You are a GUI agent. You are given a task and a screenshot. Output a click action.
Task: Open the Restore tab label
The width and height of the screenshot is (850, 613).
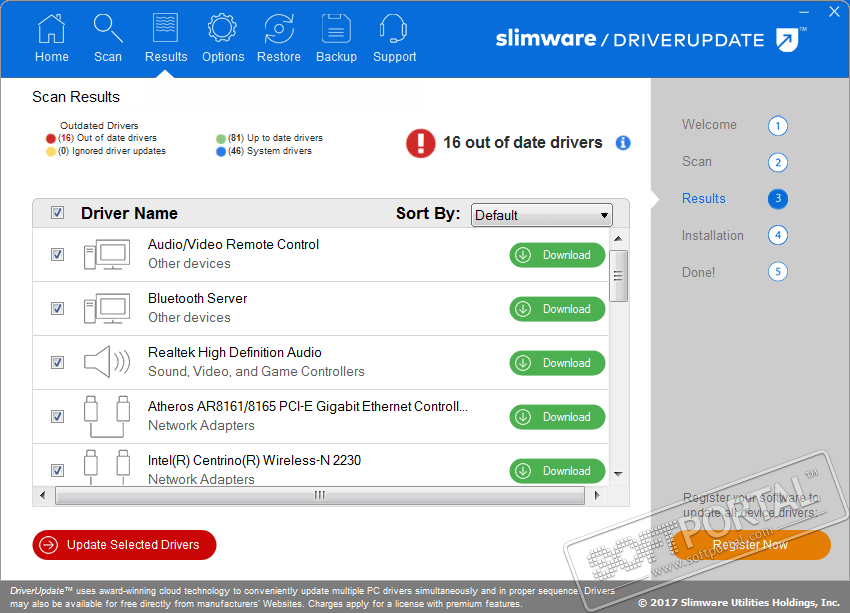point(279,57)
